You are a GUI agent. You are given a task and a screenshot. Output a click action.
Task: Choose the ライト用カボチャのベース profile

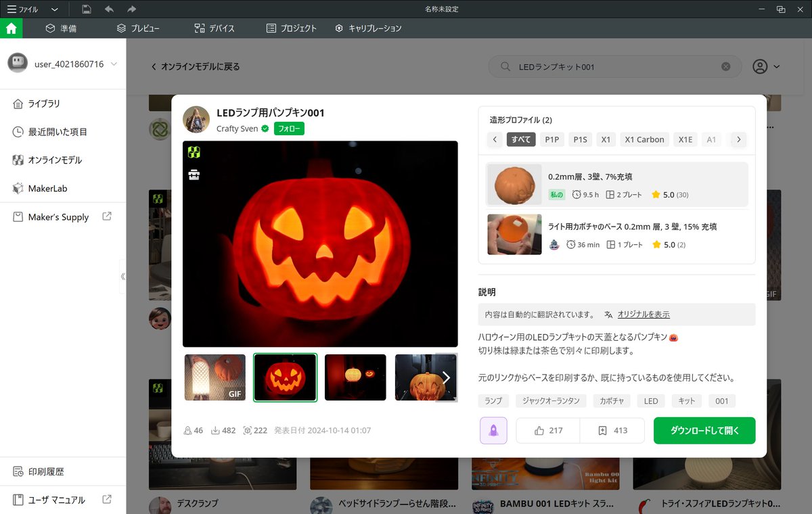tap(617, 234)
